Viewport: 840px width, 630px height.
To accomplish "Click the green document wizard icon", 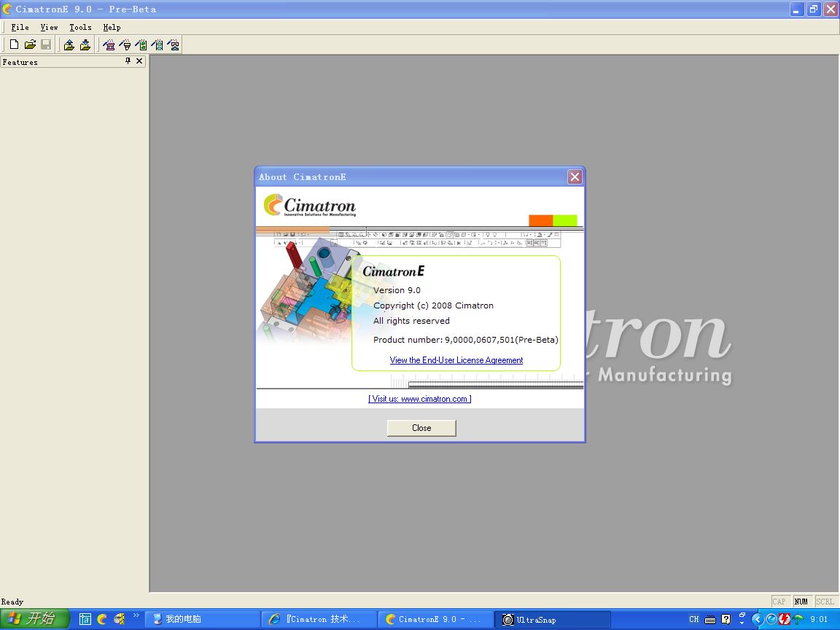I will (141, 45).
